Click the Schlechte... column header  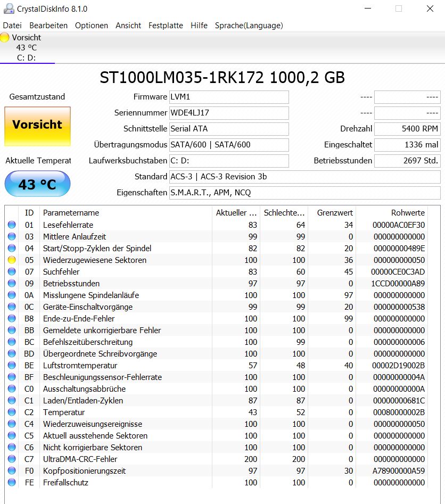click(x=284, y=213)
